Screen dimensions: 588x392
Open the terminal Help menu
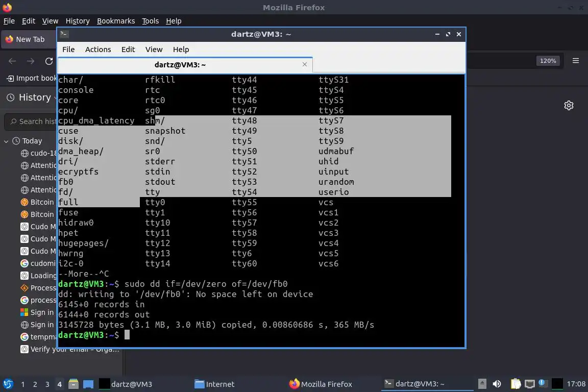[181, 50]
